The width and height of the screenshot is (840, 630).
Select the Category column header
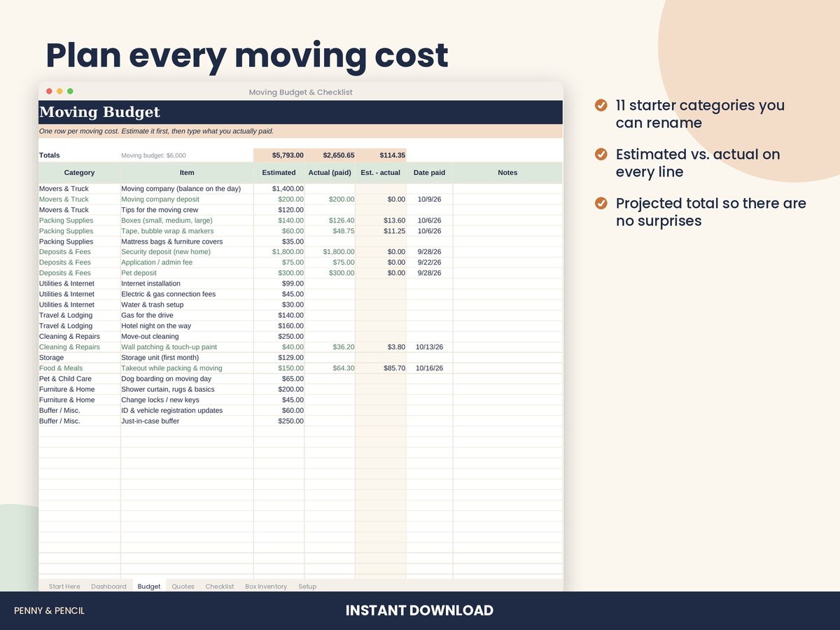coord(80,173)
